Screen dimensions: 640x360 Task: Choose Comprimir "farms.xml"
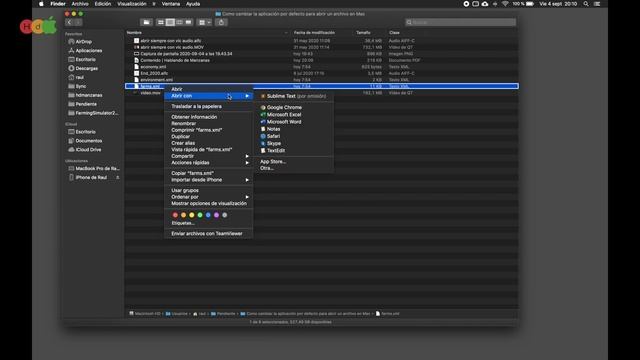[209, 130]
